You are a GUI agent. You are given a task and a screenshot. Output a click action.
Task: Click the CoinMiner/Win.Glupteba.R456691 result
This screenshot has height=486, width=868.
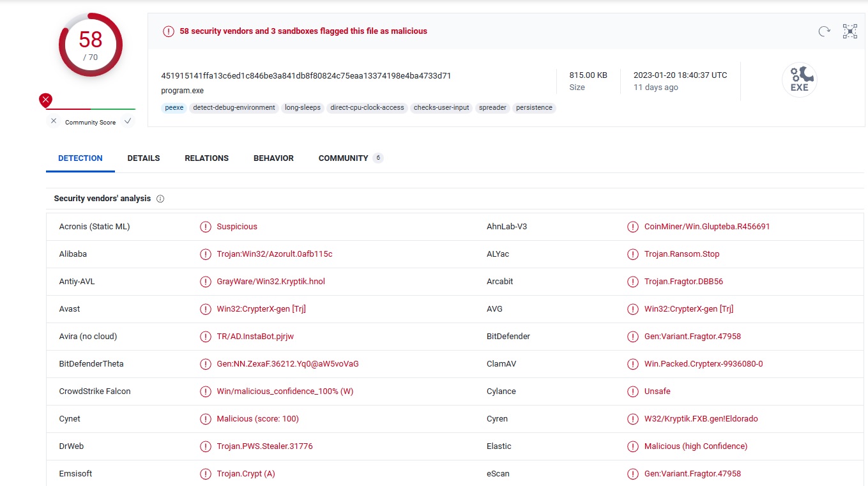pyautogui.click(x=707, y=227)
